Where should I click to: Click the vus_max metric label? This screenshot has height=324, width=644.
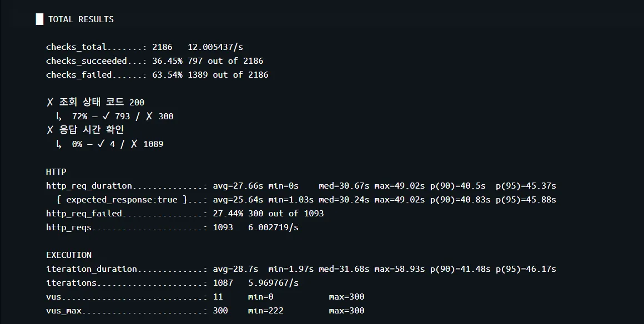coord(64,311)
